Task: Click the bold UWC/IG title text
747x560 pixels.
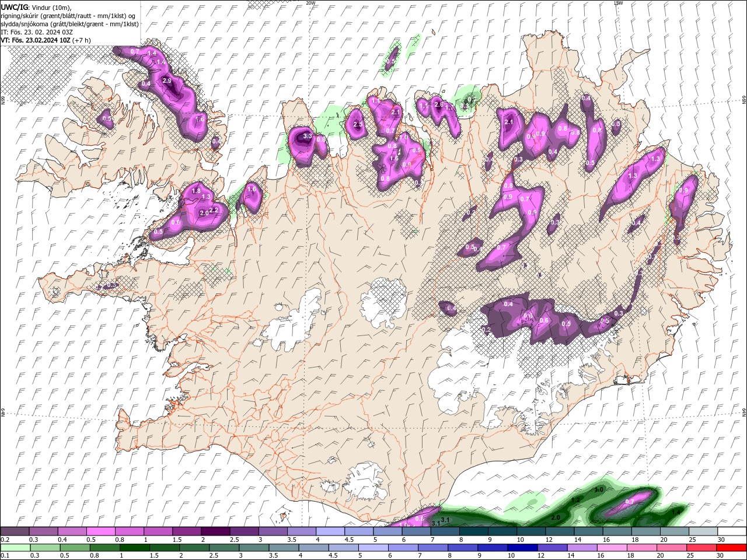Action: point(13,7)
